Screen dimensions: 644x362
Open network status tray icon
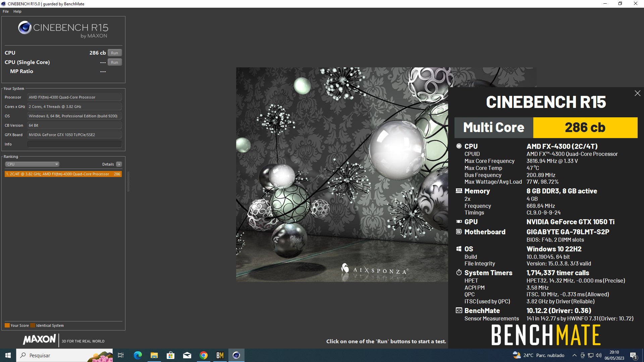(591, 355)
